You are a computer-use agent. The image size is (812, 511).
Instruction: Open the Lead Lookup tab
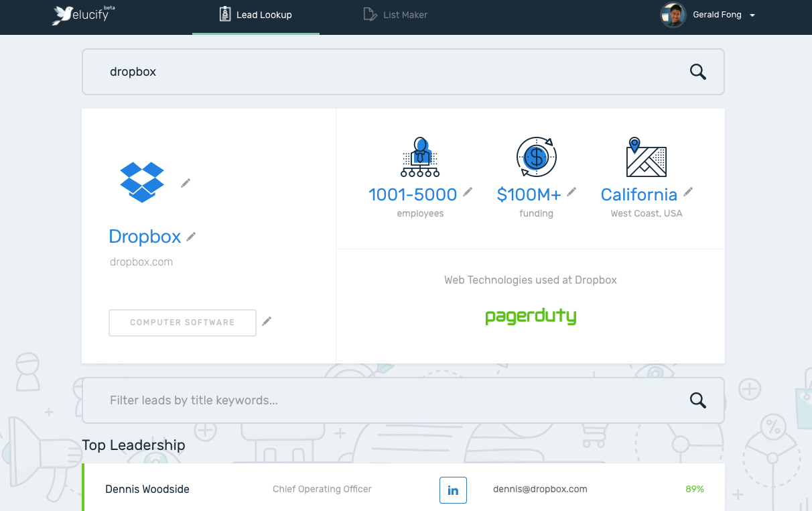pyautogui.click(x=256, y=15)
